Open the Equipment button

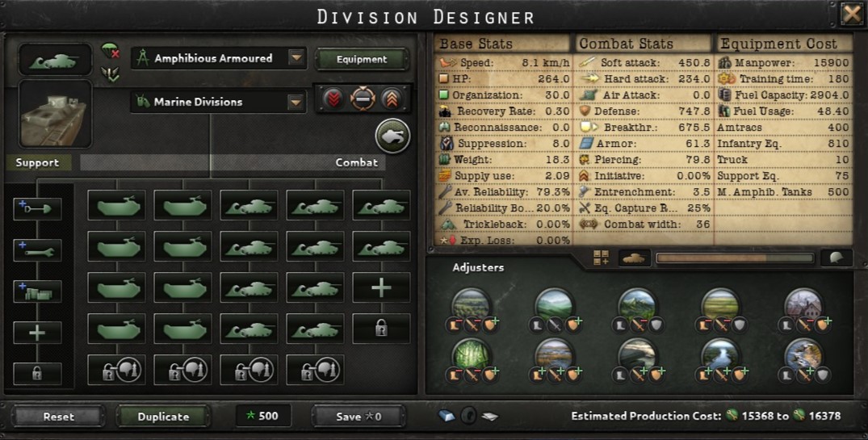pos(362,59)
